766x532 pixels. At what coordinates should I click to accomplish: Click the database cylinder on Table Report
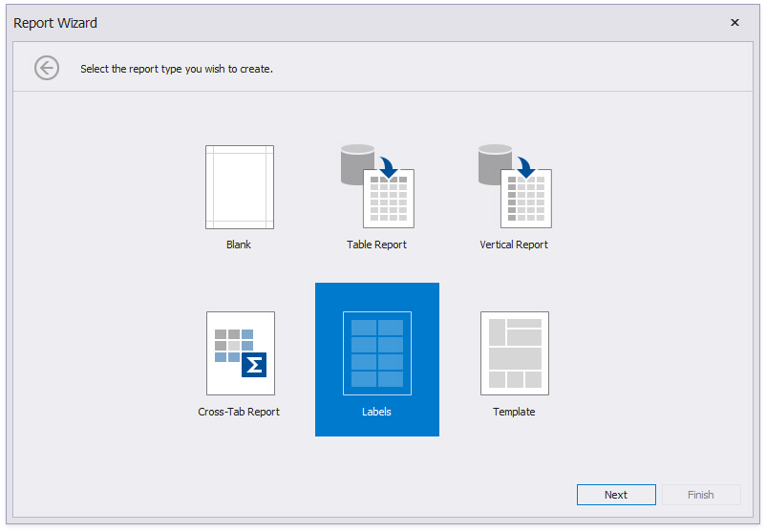(357, 162)
